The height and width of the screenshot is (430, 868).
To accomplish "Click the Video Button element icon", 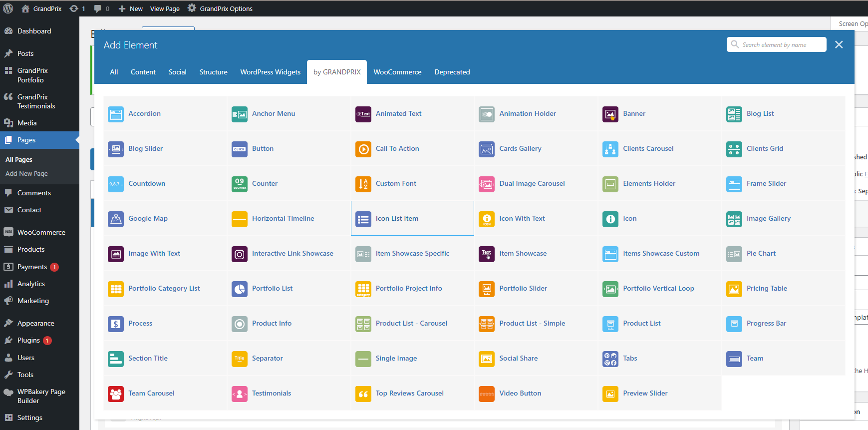I will point(487,394).
